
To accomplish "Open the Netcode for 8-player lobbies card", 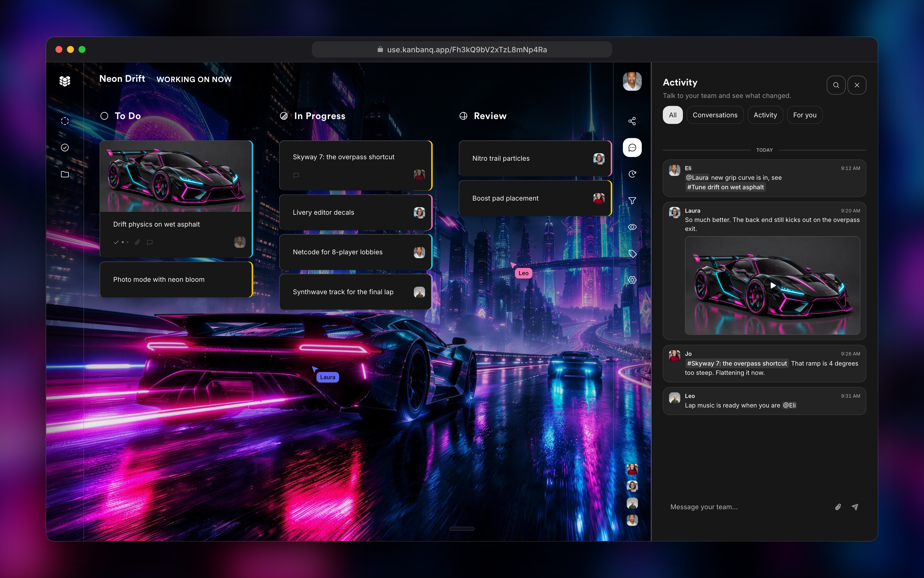I will click(355, 252).
